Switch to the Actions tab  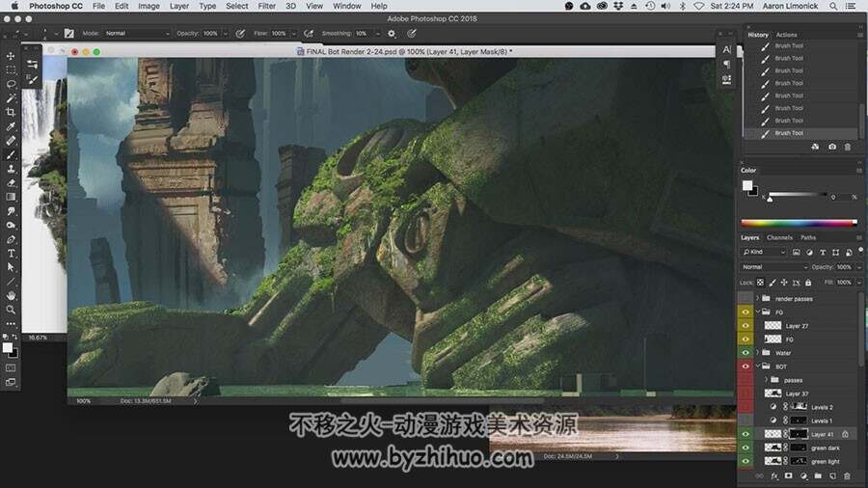click(x=787, y=35)
